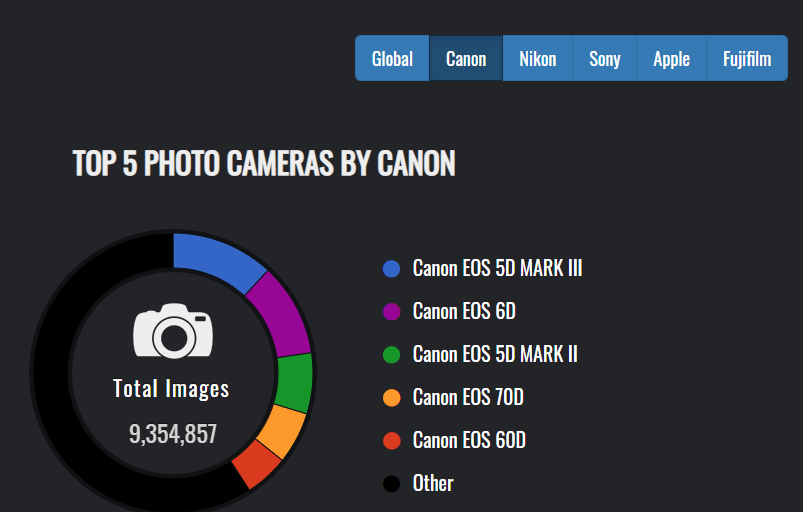Click the red donut chart segment
Screen dimensions: 803x512
point(256,462)
